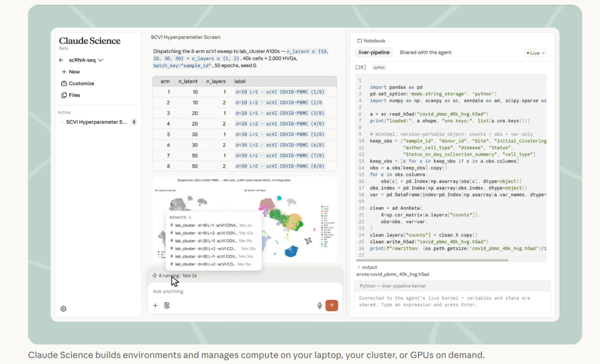
Task: Click the Notebook panel icon
Action: (359, 41)
